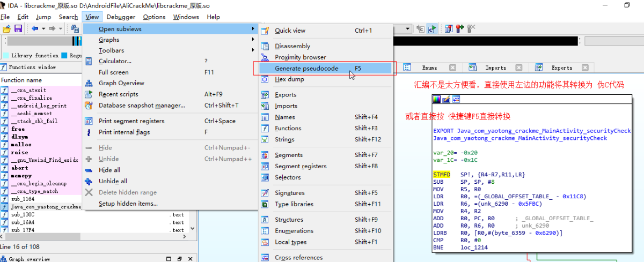Click the graph node edit pencil icon

click(x=447, y=99)
